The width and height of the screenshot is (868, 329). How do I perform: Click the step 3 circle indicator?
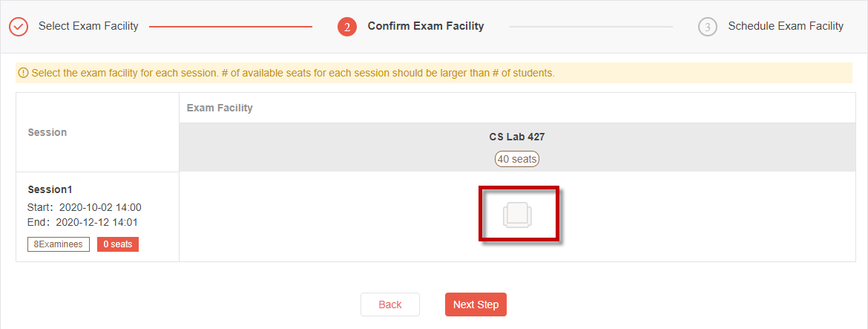(708, 27)
